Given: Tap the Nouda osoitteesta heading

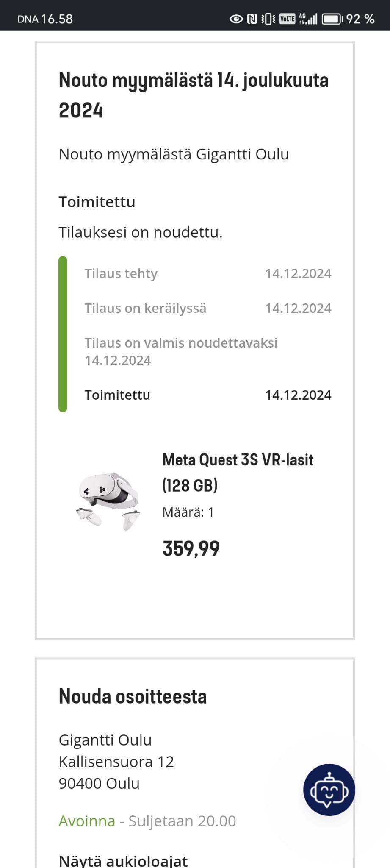Looking at the screenshot, I should click(133, 696).
